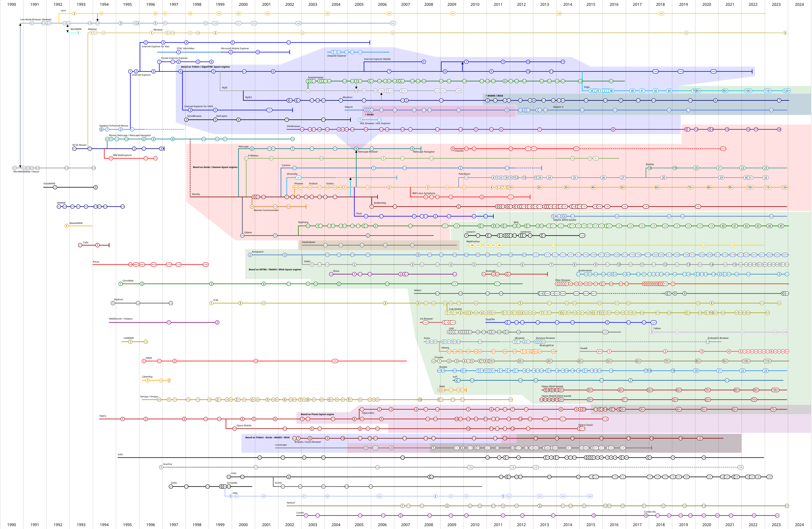Select the 'Epiphany' label
812x529 pixels.
[303, 222]
